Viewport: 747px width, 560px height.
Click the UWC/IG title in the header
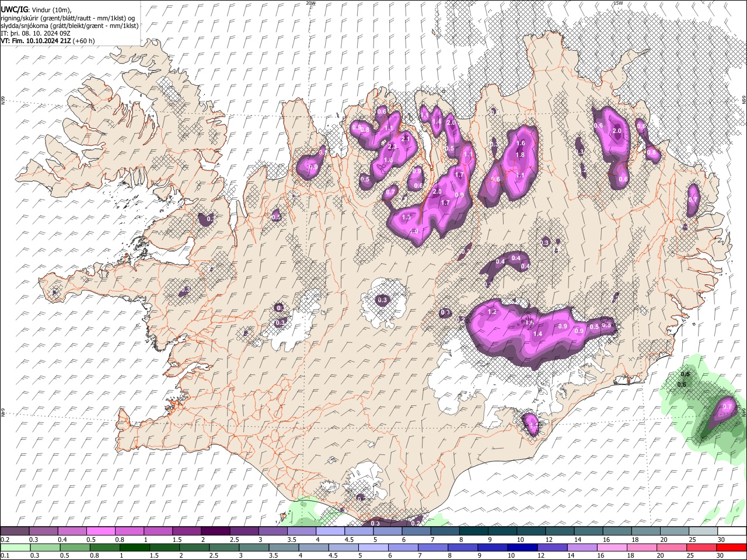tap(14, 9)
